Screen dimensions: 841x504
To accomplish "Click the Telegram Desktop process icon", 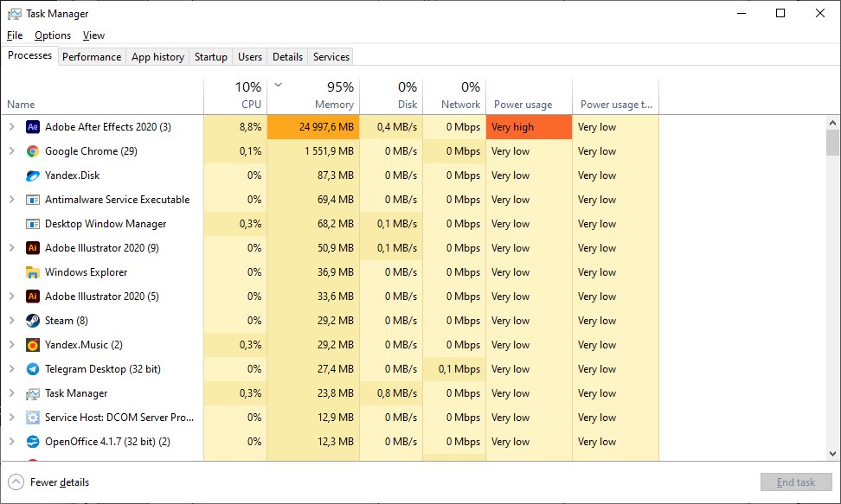I will coord(33,369).
